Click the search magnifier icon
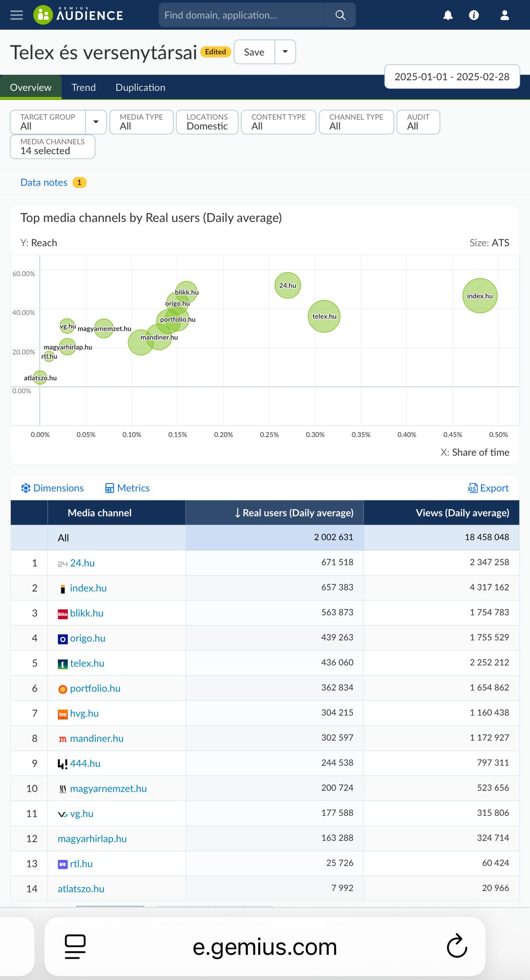The image size is (530, 980). point(340,15)
